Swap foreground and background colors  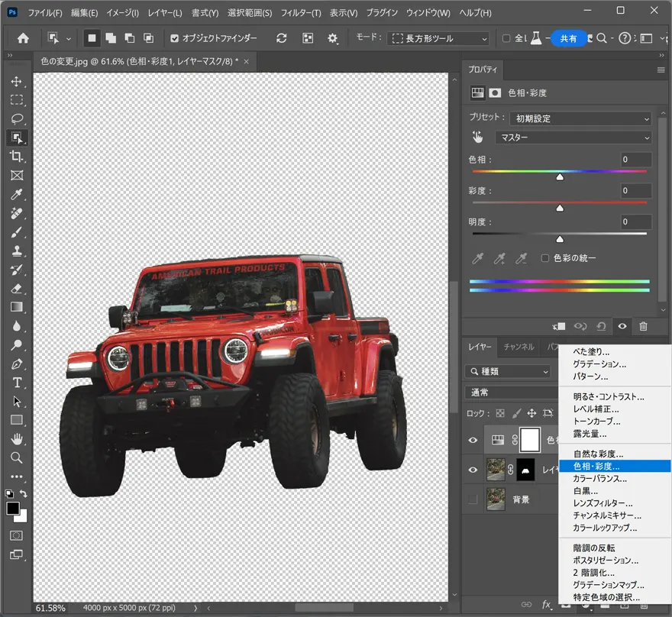[x=24, y=493]
